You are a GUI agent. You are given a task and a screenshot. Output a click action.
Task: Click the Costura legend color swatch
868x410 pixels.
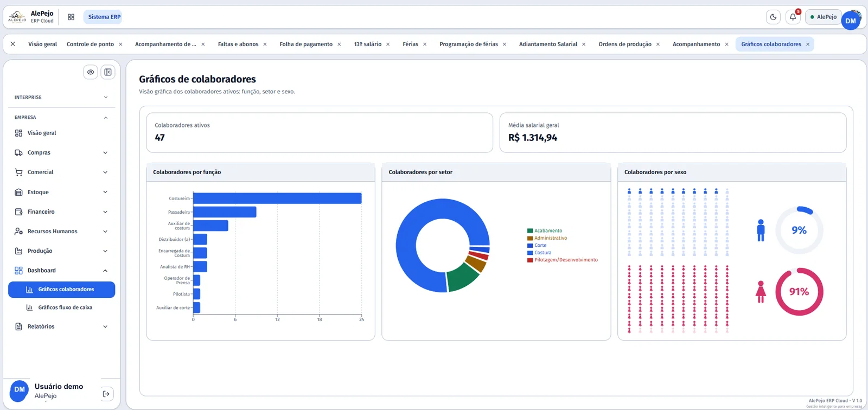click(x=530, y=253)
